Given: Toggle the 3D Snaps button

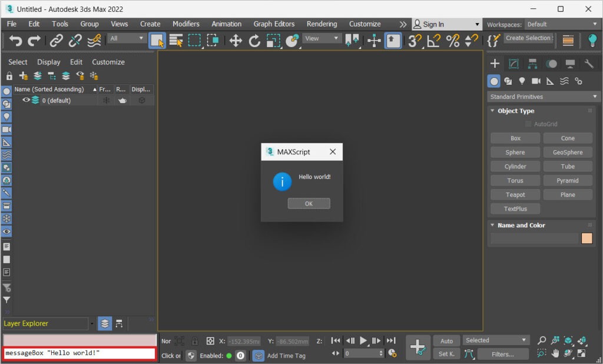Looking at the screenshot, I should point(415,41).
